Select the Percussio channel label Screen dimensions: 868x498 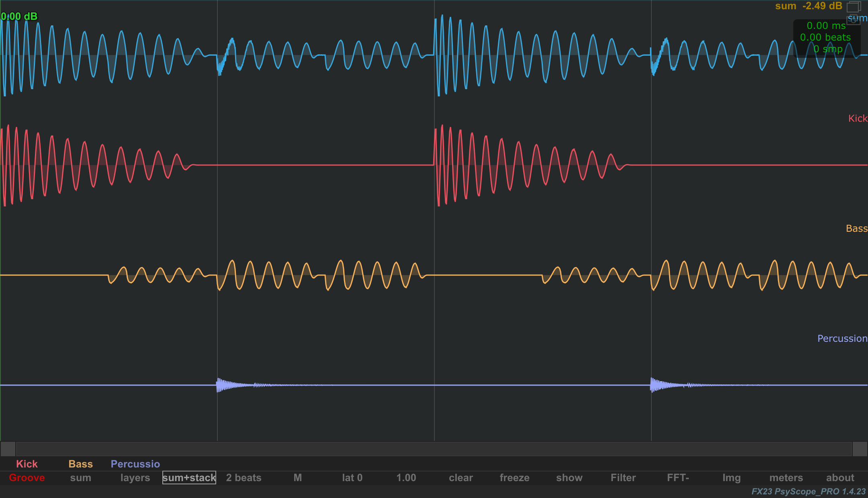coord(135,464)
